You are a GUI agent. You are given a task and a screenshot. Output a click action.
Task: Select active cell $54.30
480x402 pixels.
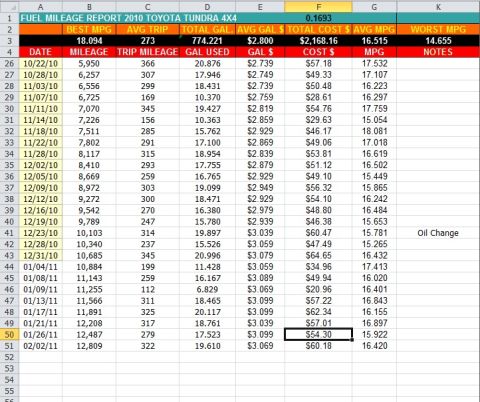coord(318,334)
